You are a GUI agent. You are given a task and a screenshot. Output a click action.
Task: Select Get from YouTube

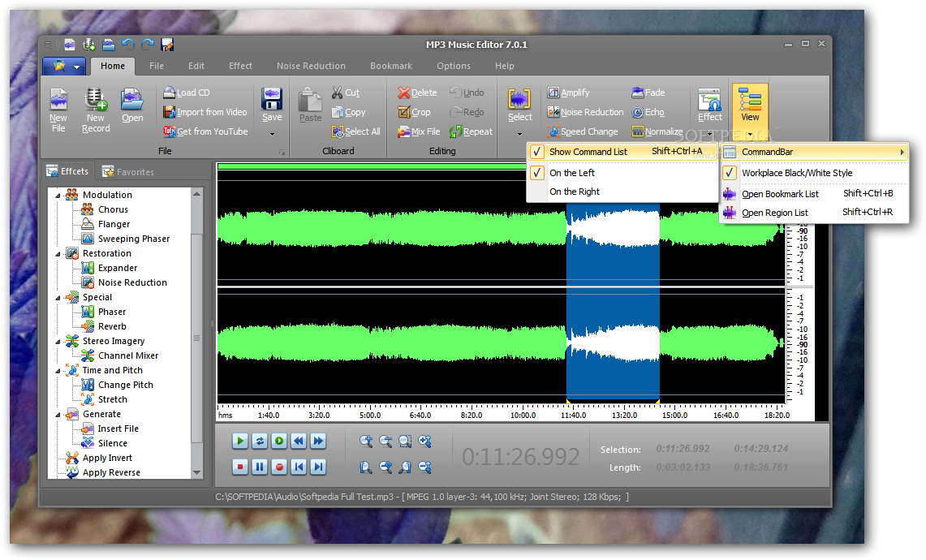(205, 131)
